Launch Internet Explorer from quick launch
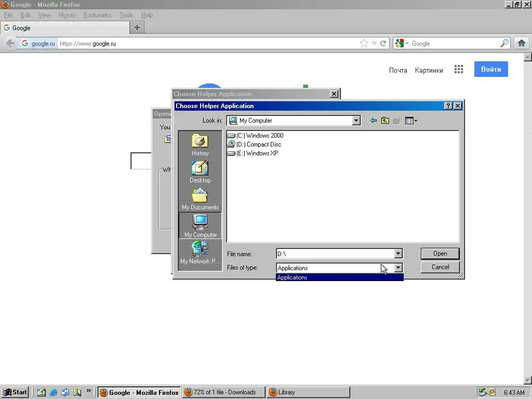The height and width of the screenshot is (399, 532). click(x=54, y=392)
